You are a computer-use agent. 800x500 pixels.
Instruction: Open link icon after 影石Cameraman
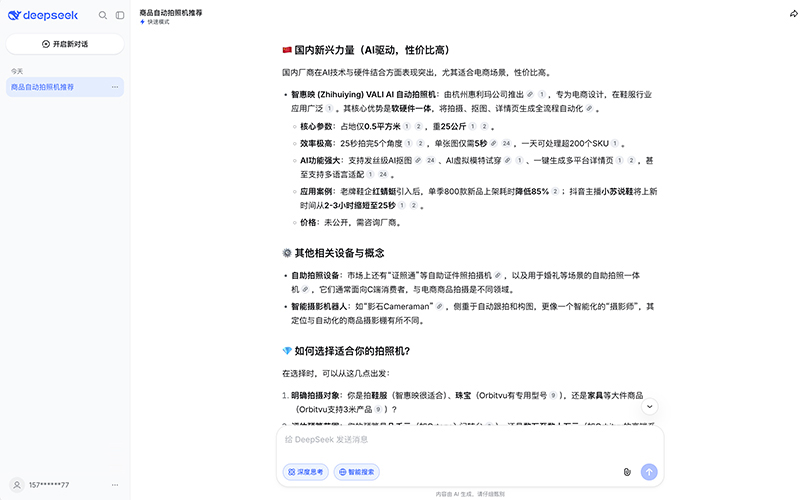(x=439, y=306)
